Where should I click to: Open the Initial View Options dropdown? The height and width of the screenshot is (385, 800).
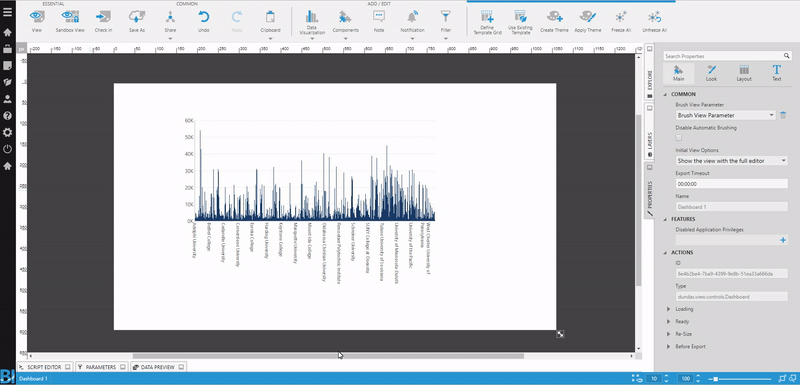[732, 161]
